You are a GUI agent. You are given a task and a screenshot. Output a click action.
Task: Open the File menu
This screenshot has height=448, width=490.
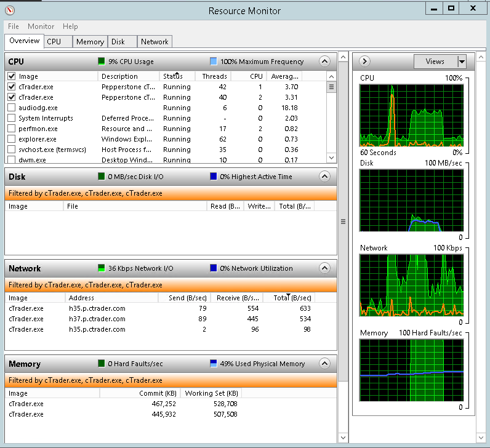point(14,26)
